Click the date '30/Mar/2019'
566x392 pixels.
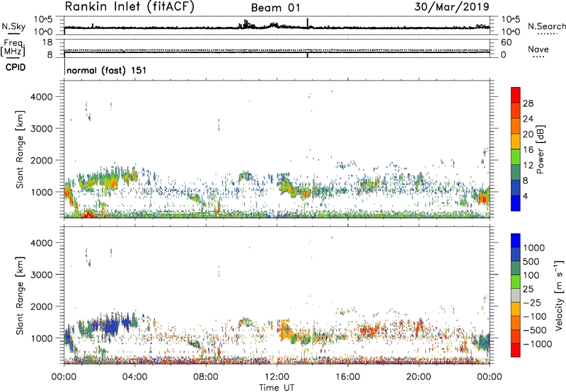[x=451, y=7]
